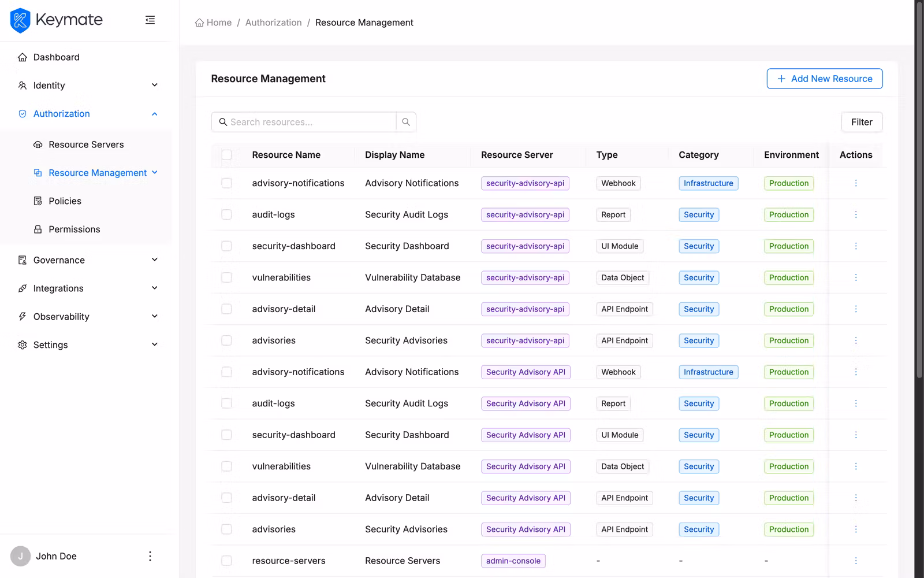
Task: Select all rows with the header checkbox
Action: (x=226, y=155)
